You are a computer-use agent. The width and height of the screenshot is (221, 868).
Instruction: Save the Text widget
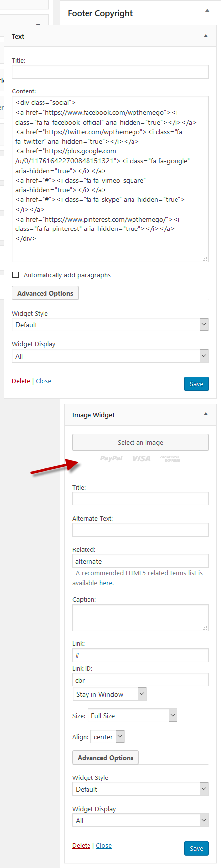196,384
